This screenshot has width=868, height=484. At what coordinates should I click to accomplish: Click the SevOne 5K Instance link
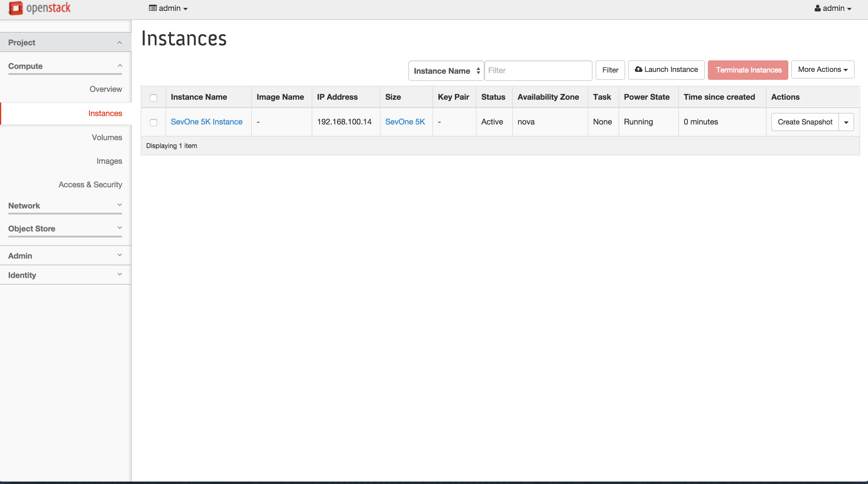(207, 121)
